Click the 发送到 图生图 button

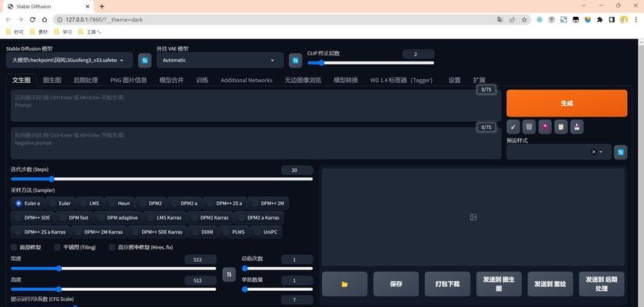[x=499, y=284]
